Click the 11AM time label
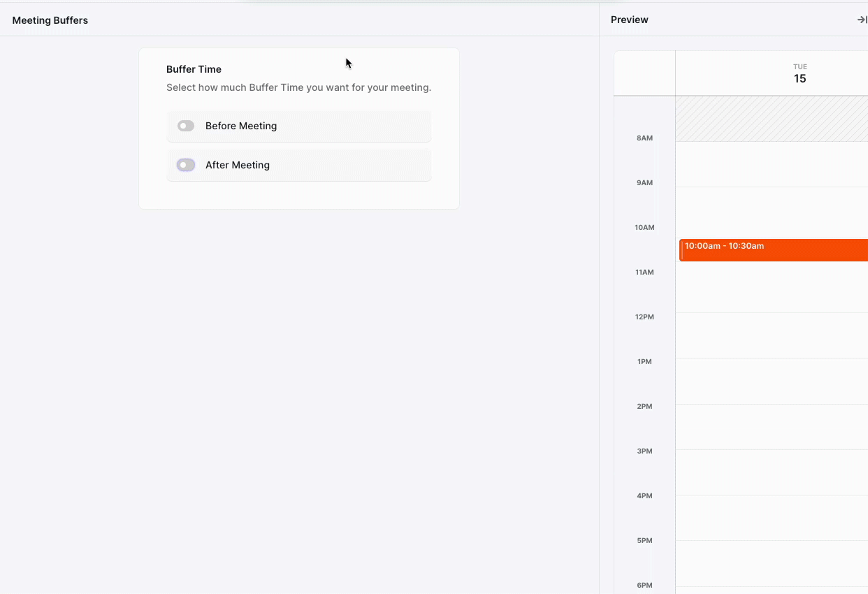The image size is (868, 594). coord(644,273)
